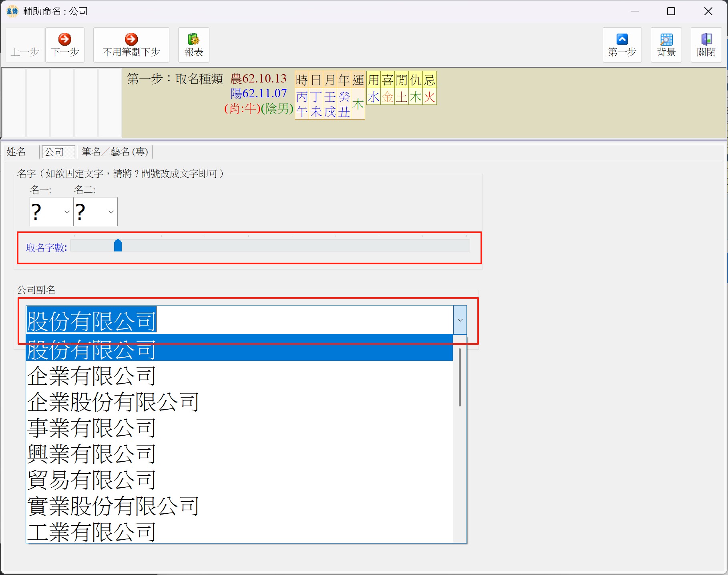
Task: Expand the 名一 dropdown
Action: (67, 212)
